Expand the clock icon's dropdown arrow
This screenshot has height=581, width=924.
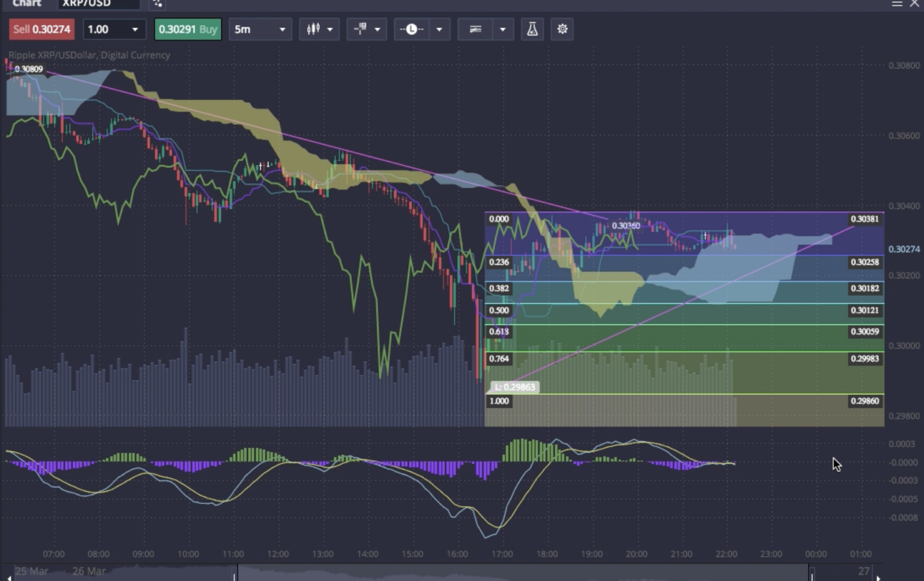(440, 29)
